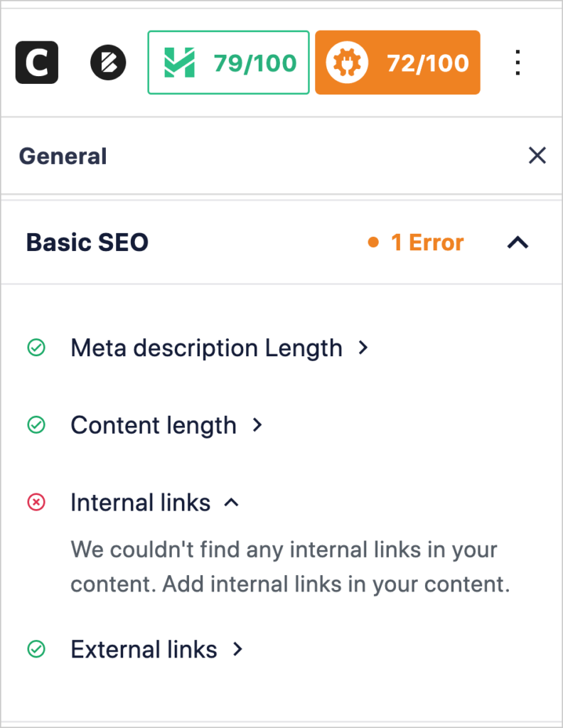Click the black C square icon

[37, 63]
